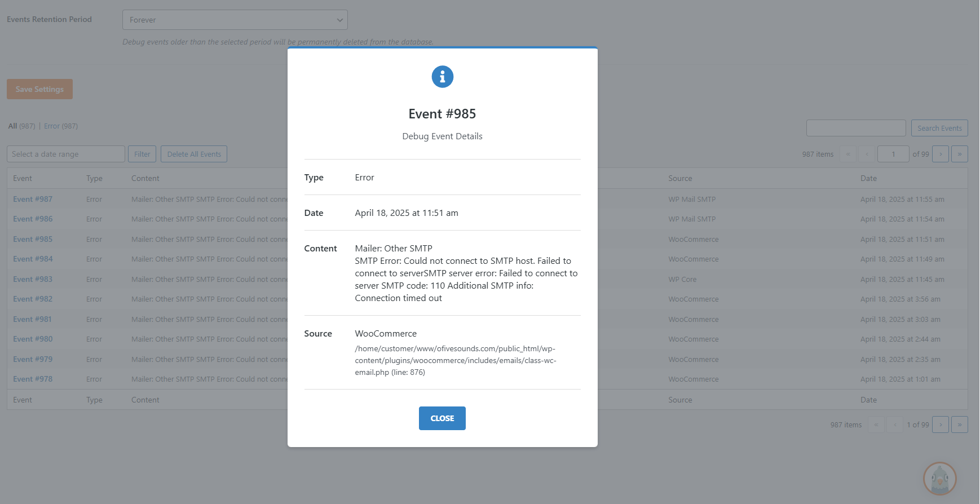Screen dimensions: 980x504
Task: Open Event #980 details
Action: 33,339
